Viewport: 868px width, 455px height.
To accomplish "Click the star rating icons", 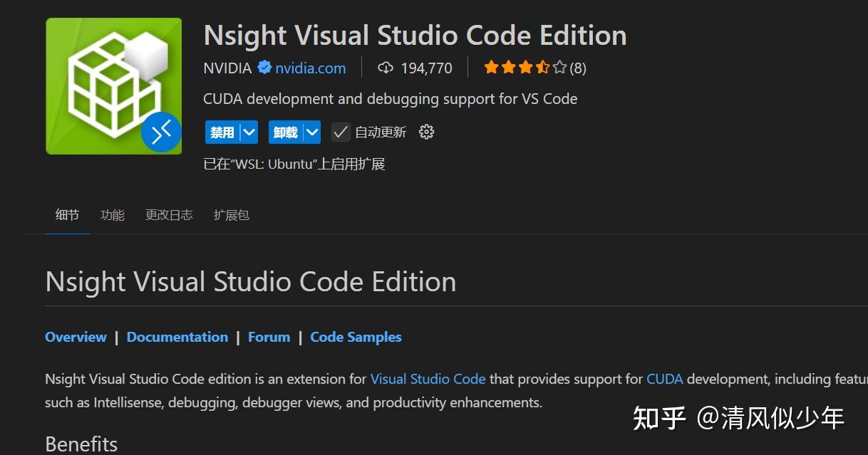I will [525, 68].
